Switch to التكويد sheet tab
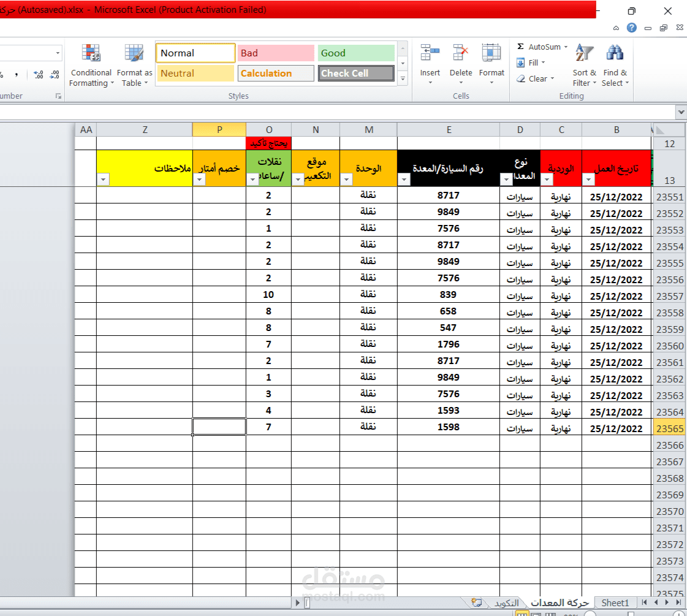Screen dimensions: 687x616 [x=506, y=603]
